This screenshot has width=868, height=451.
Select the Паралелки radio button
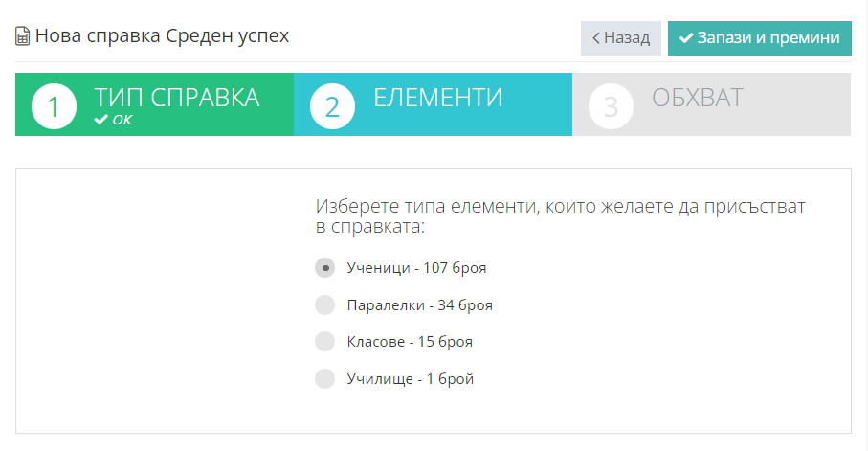(325, 304)
